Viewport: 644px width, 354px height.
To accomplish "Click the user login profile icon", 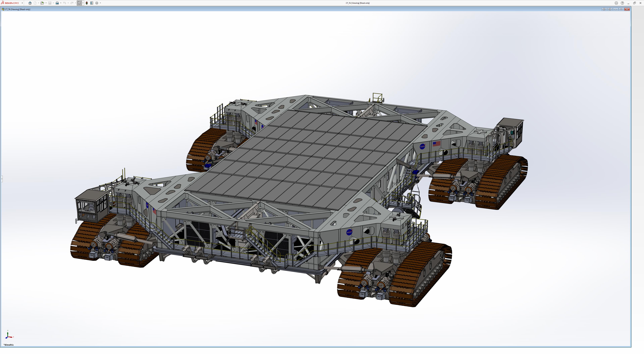I will tap(616, 3).
